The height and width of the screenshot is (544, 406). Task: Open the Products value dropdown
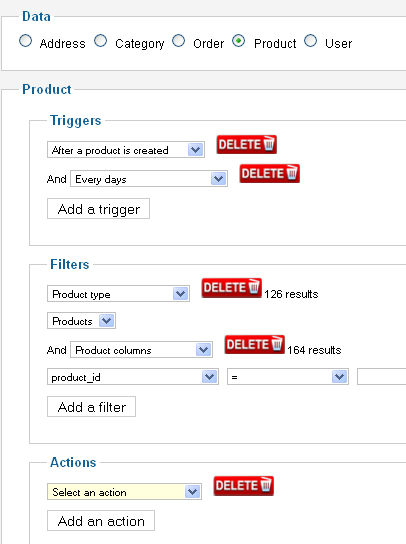81,321
